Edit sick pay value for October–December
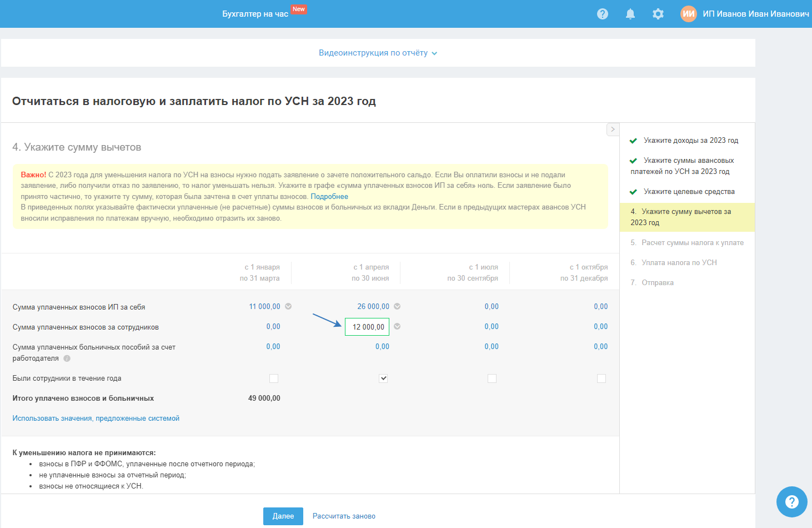The image size is (812, 528). click(x=601, y=347)
